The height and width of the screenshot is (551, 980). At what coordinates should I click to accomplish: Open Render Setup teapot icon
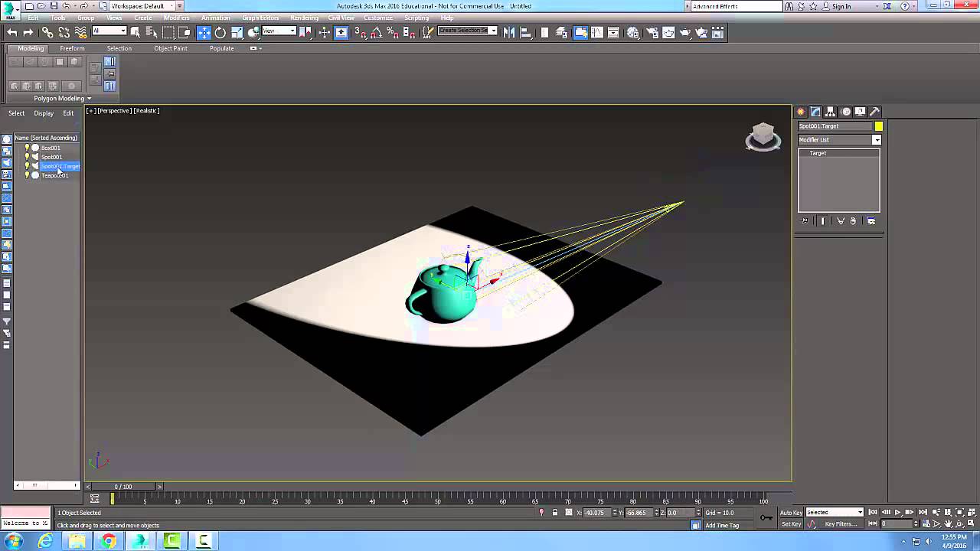pos(652,32)
